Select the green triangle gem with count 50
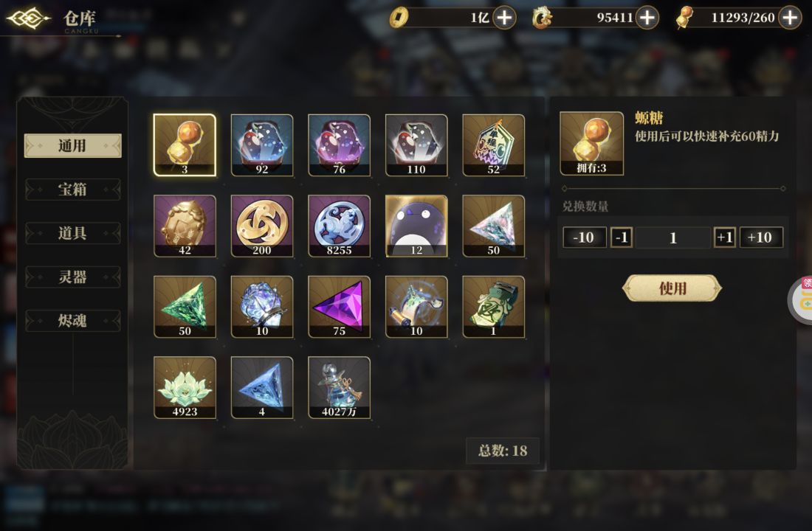The width and height of the screenshot is (812, 531). pyautogui.click(x=185, y=307)
